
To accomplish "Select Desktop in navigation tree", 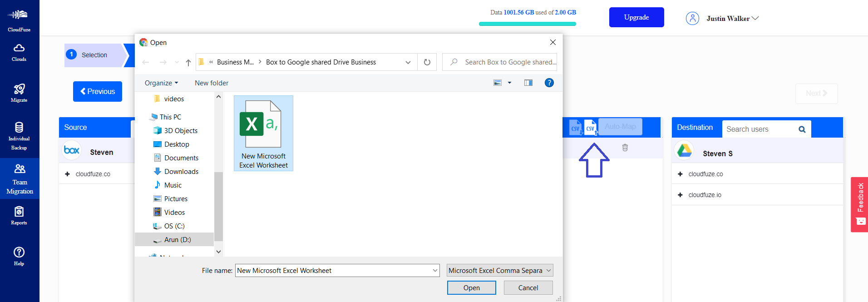I will tap(177, 144).
